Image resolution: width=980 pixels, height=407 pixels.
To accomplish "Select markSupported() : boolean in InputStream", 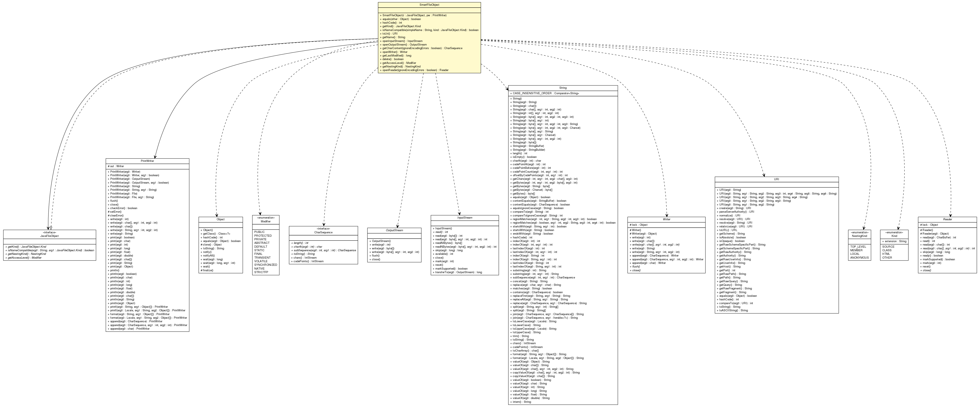I will coord(450,269).
